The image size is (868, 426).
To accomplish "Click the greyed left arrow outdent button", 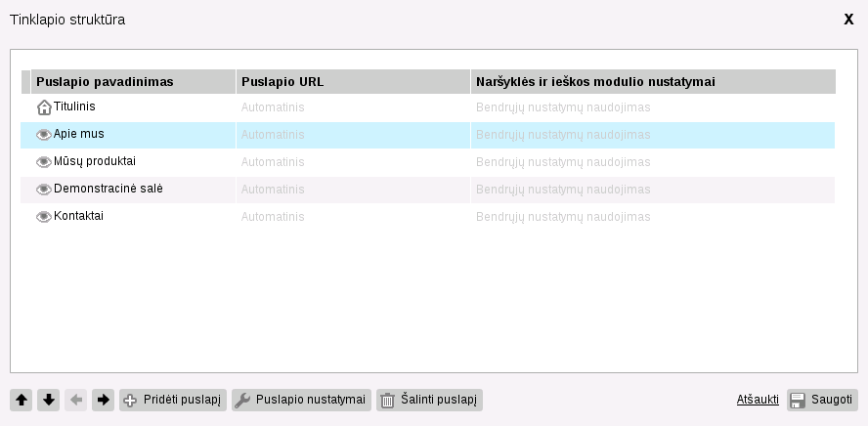I will (x=76, y=400).
